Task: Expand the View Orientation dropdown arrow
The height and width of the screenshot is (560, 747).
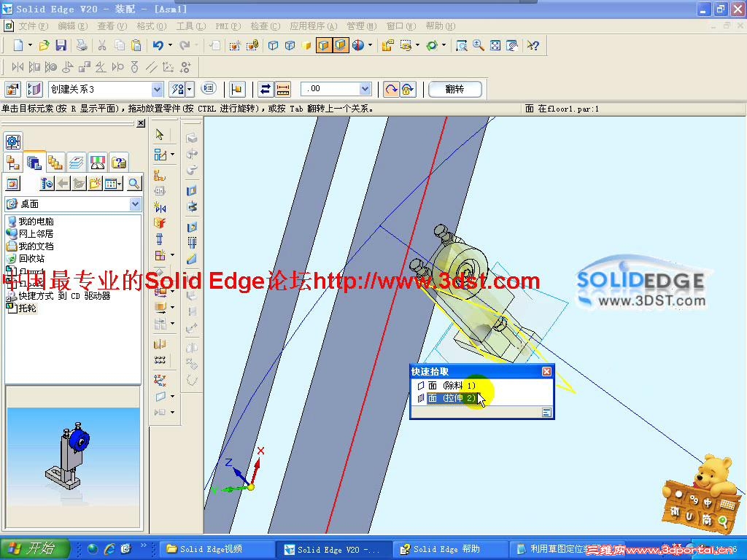Action: [x=370, y=45]
